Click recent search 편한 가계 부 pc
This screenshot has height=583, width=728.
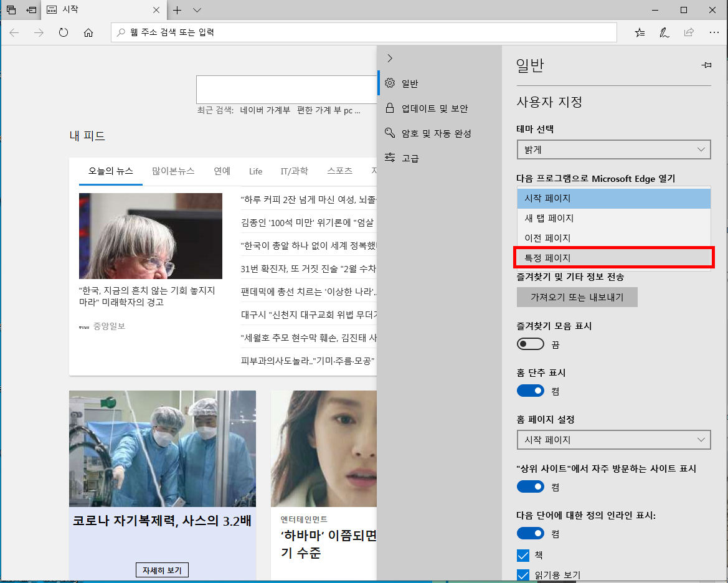[329, 111]
